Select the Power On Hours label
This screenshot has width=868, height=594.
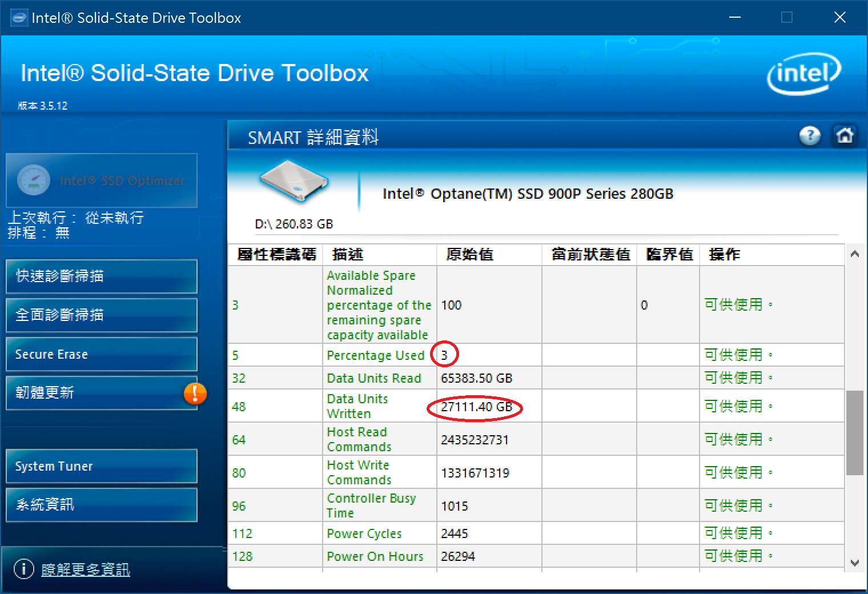coord(375,556)
